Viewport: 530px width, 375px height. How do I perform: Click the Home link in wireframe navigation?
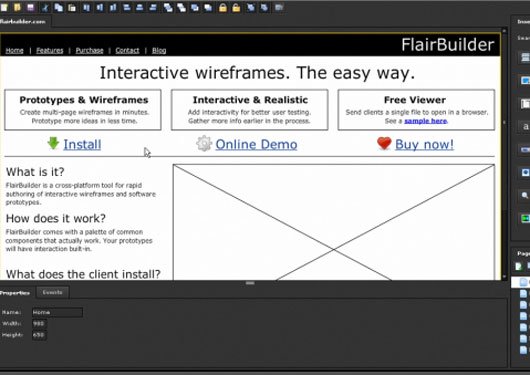(15, 50)
